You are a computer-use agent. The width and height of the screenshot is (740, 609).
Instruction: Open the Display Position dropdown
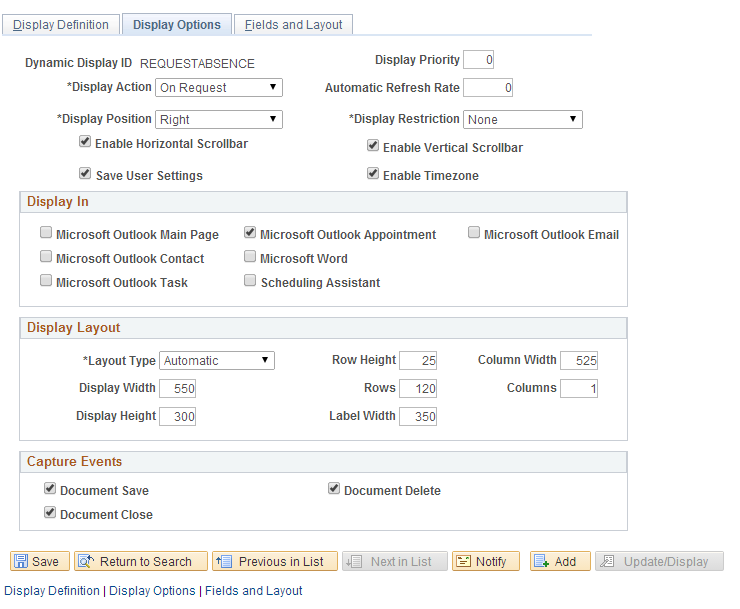tap(219, 119)
